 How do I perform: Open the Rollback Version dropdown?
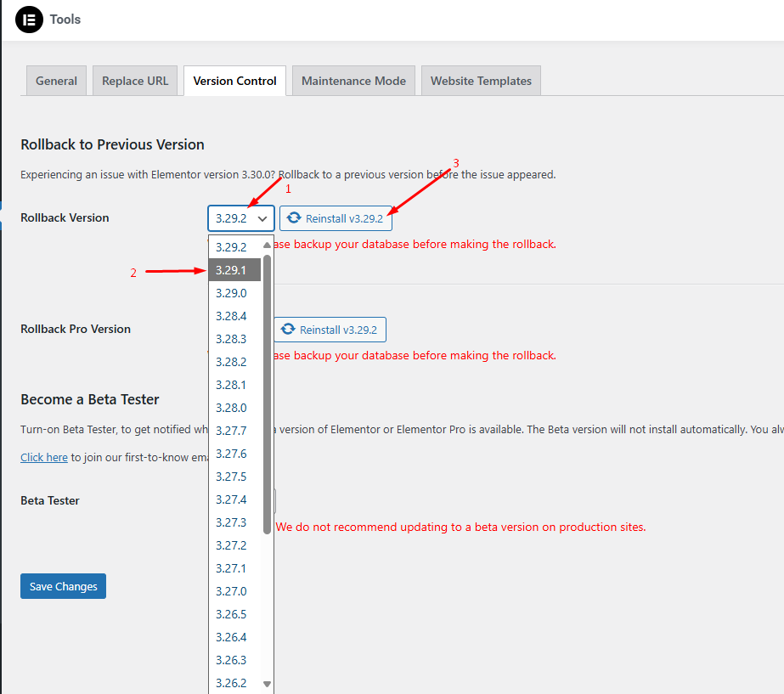241,218
